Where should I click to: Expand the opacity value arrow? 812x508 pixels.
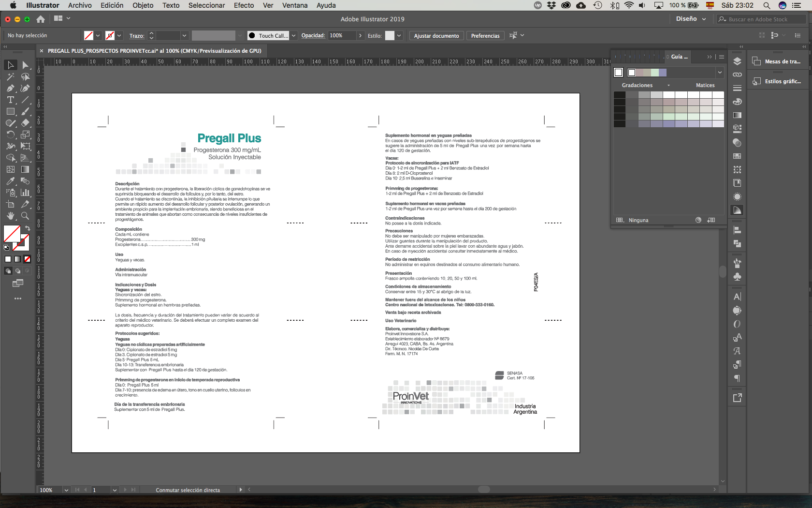tap(360, 35)
